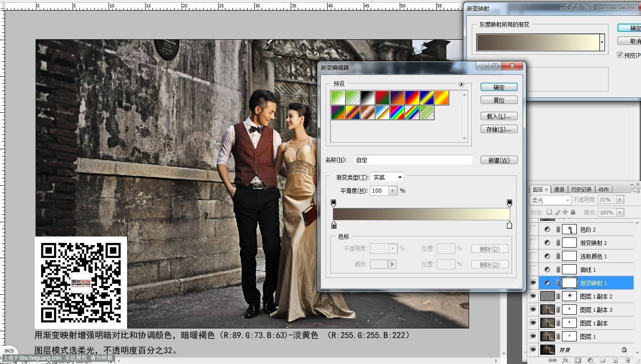Select the green stripes transparent gradient preset
The image size is (641, 364).
click(x=427, y=113)
